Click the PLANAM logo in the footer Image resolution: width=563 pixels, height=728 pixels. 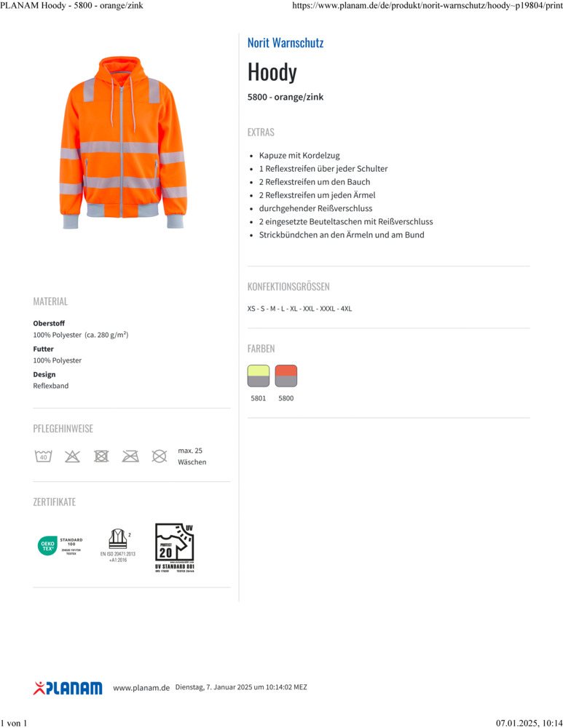pyautogui.click(x=68, y=688)
